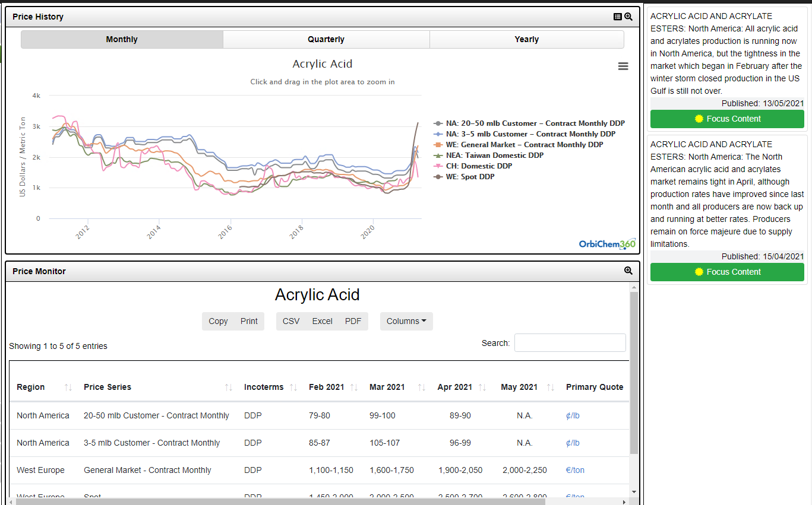Click the Price History magnifier zoom icon
Screen dimensions: 812x505
point(628,17)
